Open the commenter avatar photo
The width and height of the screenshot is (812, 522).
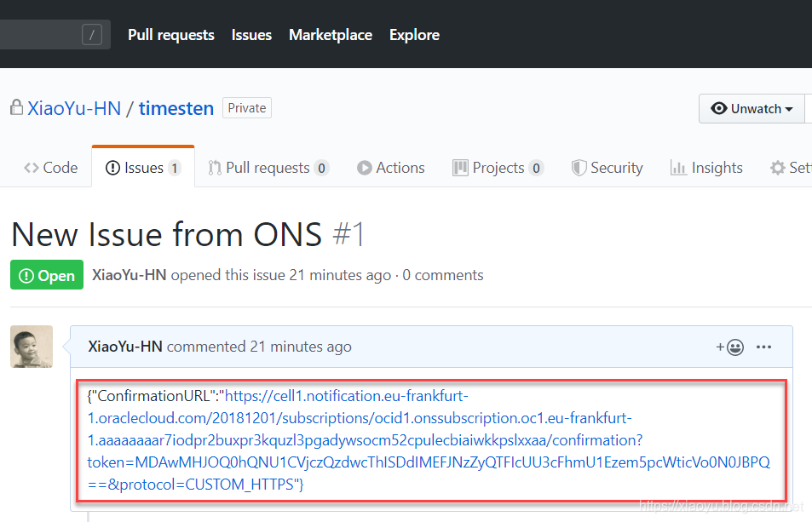32,347
